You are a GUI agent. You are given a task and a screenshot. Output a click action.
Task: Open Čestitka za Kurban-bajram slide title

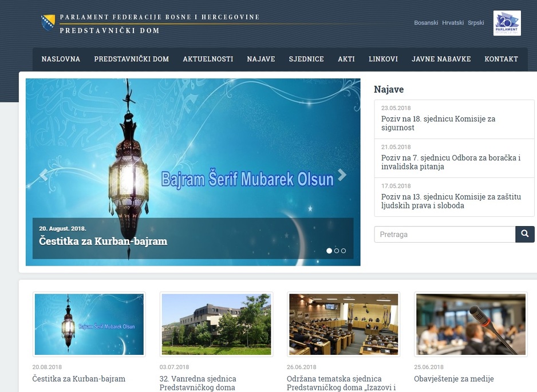[103, 241]
